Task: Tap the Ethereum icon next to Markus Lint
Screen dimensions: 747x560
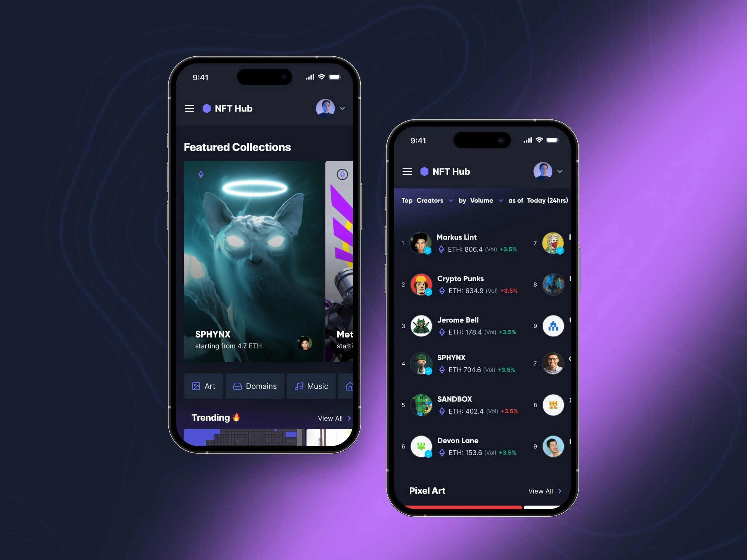Action: click(x=438, y=249)
